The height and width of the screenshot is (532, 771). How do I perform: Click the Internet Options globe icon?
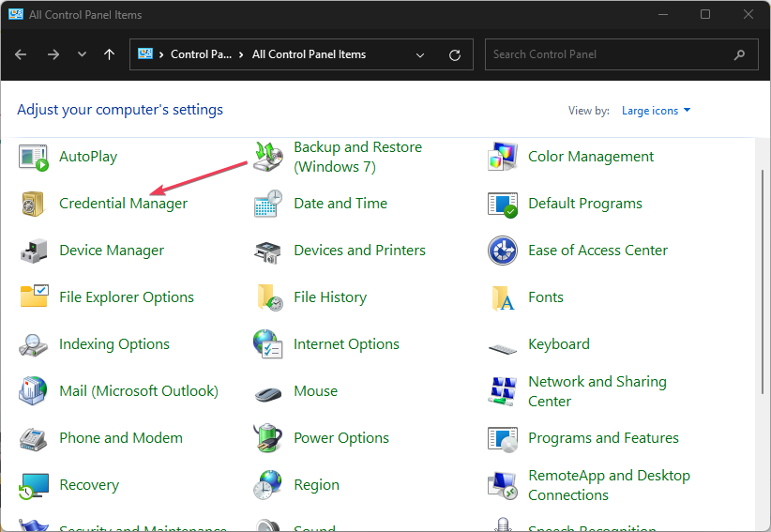coord(268,344)
